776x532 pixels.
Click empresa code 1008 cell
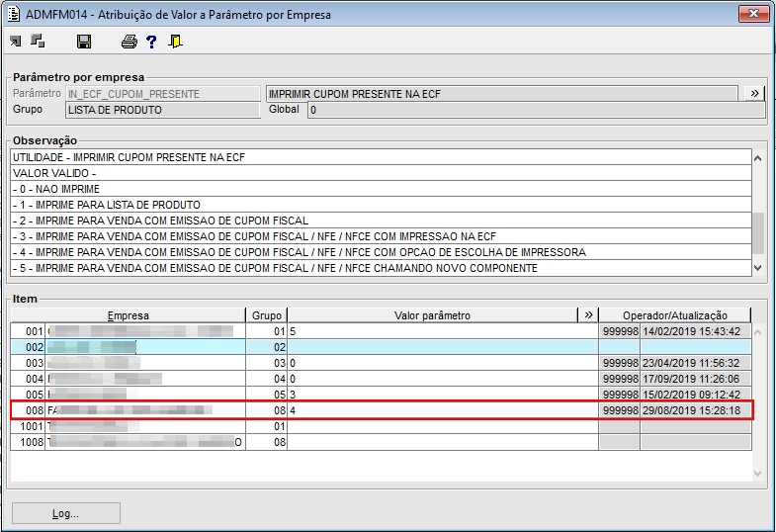pyautogui.click(x=29, y=442)
